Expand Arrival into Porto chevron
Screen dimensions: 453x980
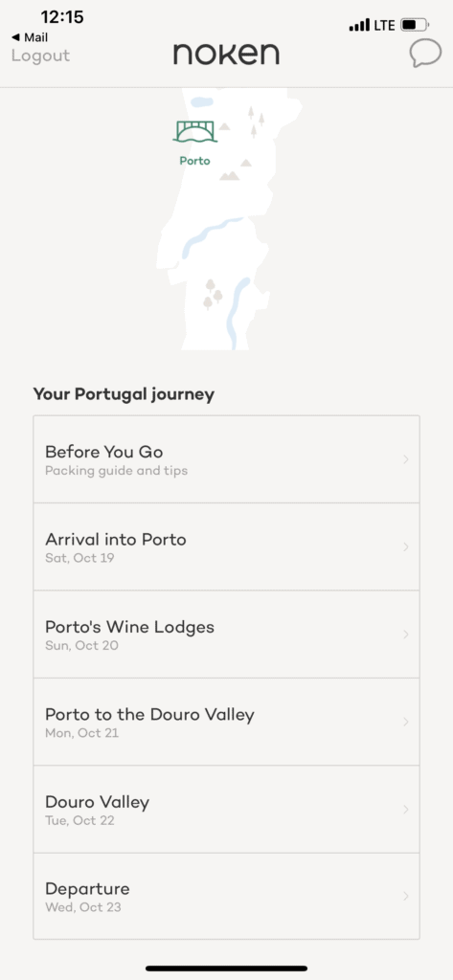tap(405, 546)
